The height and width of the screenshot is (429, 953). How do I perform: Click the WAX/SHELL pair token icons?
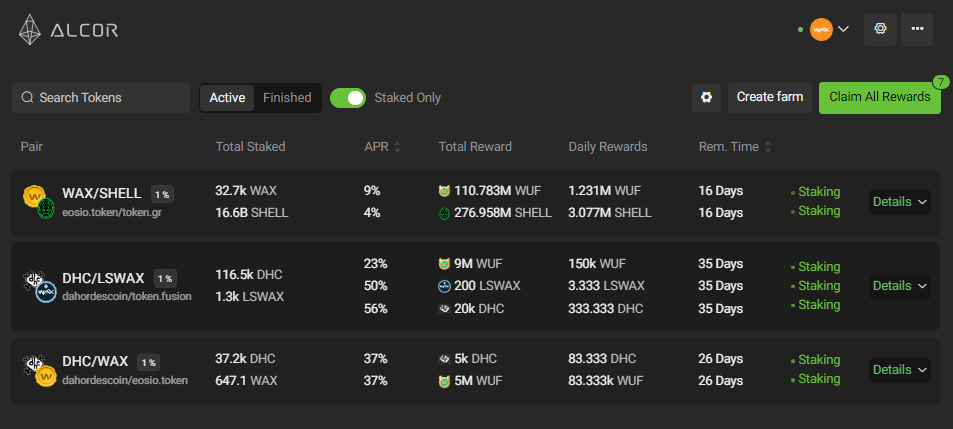click(39, 202)
